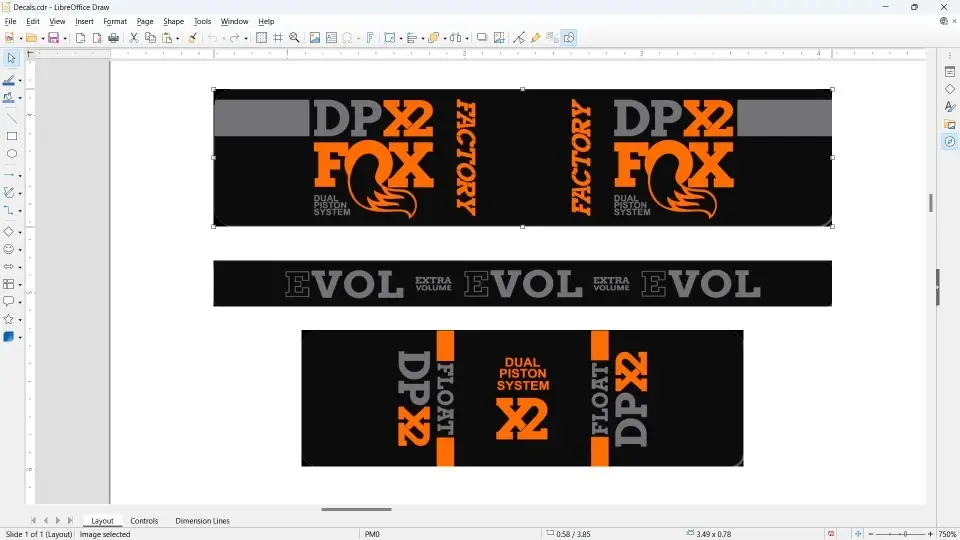Select the EVOL decal image
960x540 pixels.
[x=522, y=283]
